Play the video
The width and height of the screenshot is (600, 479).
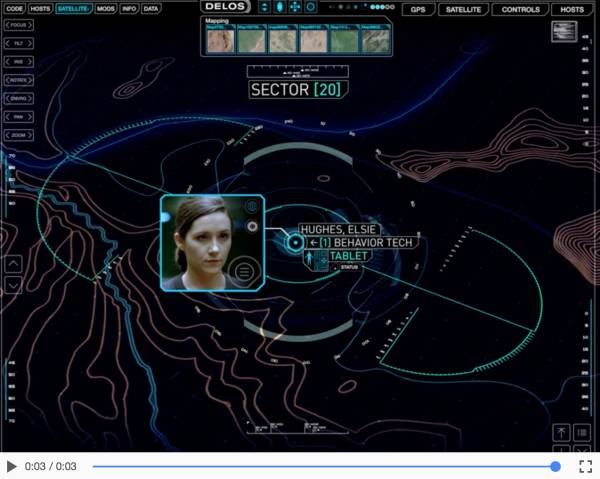pyautogui.click(x=11, y=466)
